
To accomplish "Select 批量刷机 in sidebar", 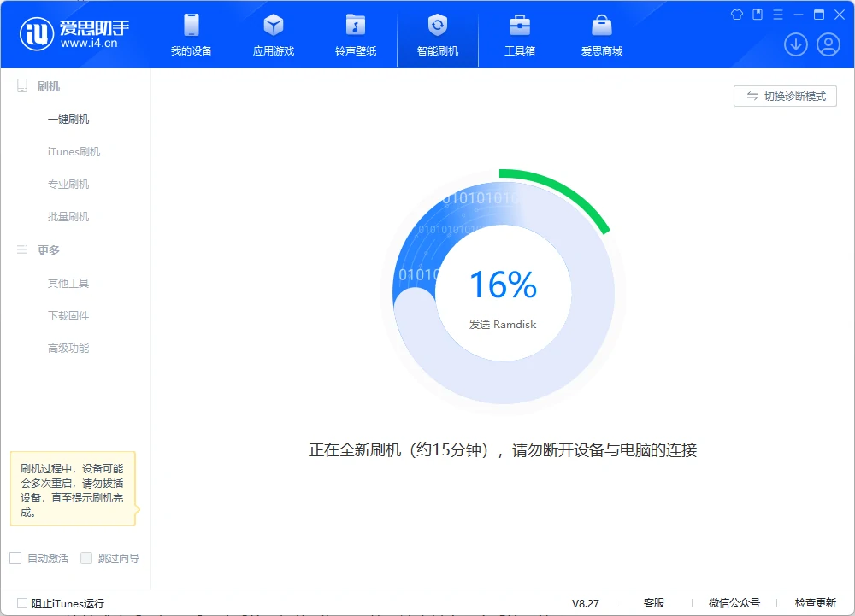I will pyautogui.click(x=68, y=217).
